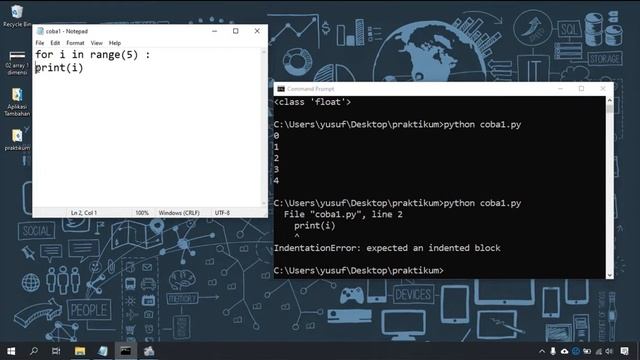Click 'Windows (CRLF)' in Notepad status bar
Viewport: 640px width, 360px height.
(x=179, y=213)
